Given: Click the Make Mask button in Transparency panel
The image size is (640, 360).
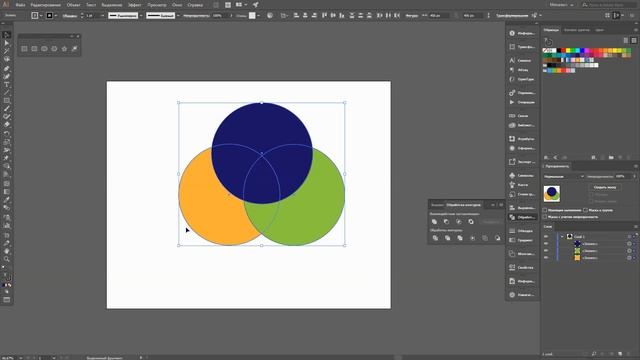Looking at the screenshot, I should 605,187.
